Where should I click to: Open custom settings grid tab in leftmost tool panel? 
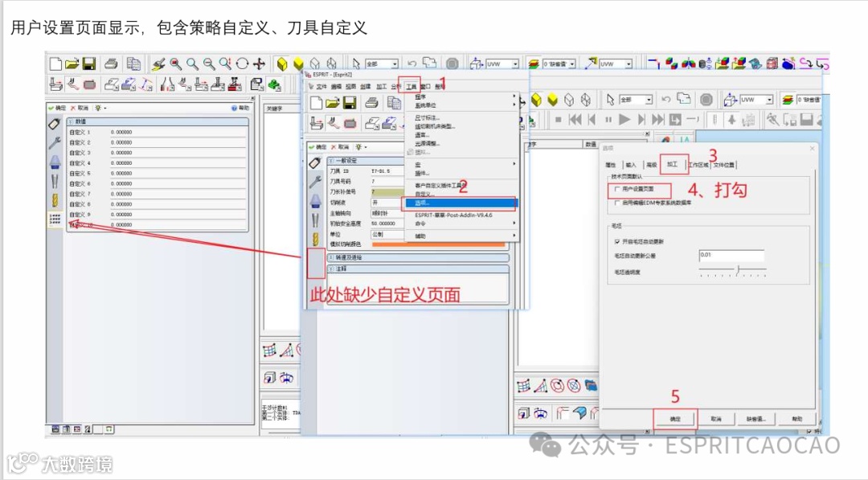coord(55,219)
